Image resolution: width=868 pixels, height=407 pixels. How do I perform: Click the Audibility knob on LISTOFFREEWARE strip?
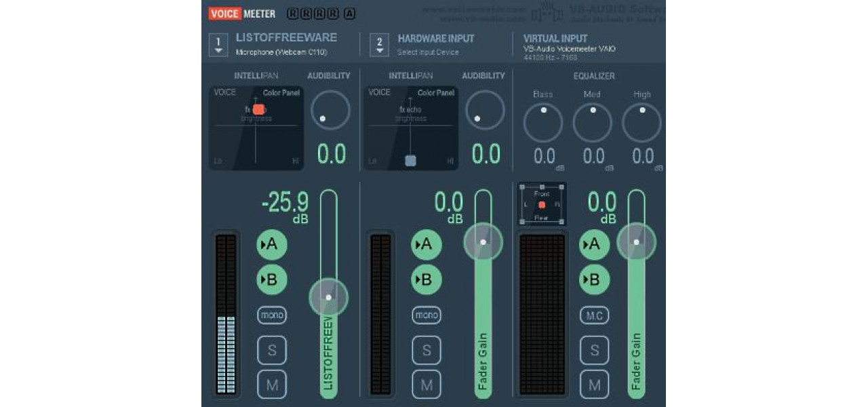[x=330, y=110]
